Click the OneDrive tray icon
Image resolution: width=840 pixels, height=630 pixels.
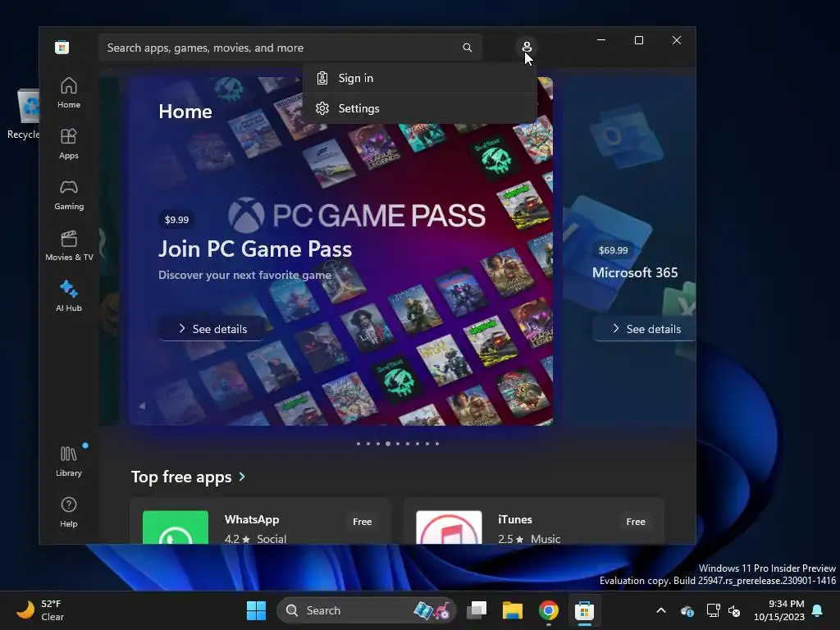687,610
